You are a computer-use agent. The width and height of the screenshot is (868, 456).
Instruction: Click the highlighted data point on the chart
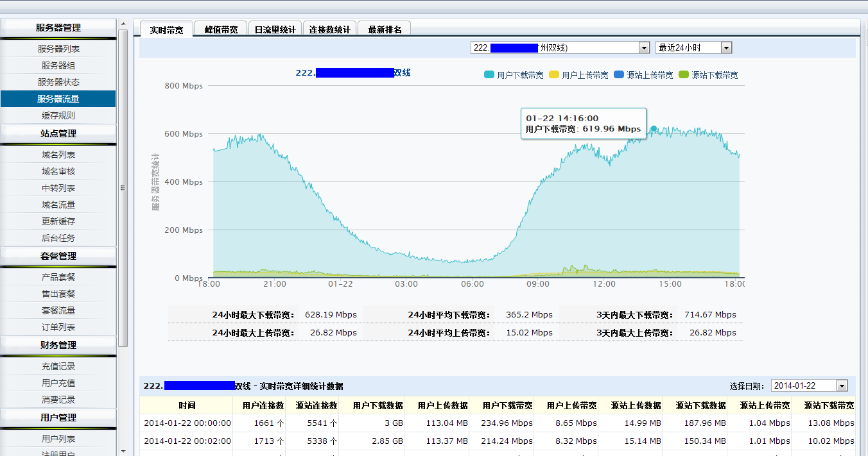[654, 129]
